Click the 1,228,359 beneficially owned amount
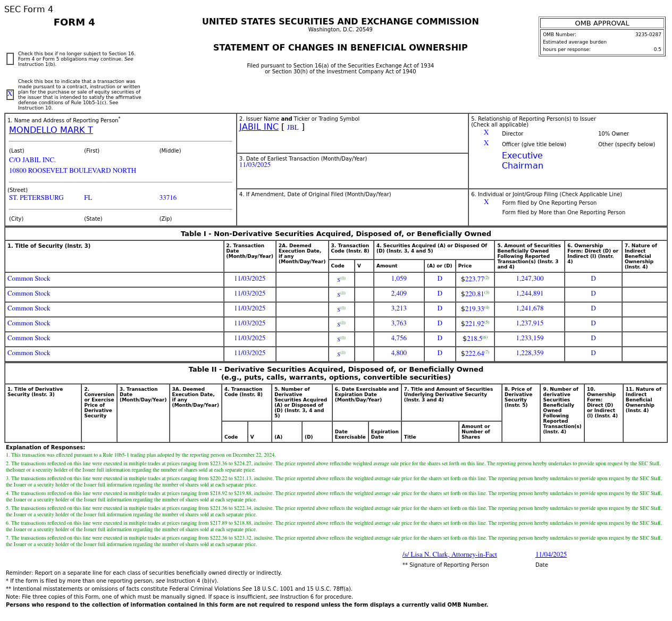The image size is (672, 621). [530, 354]
